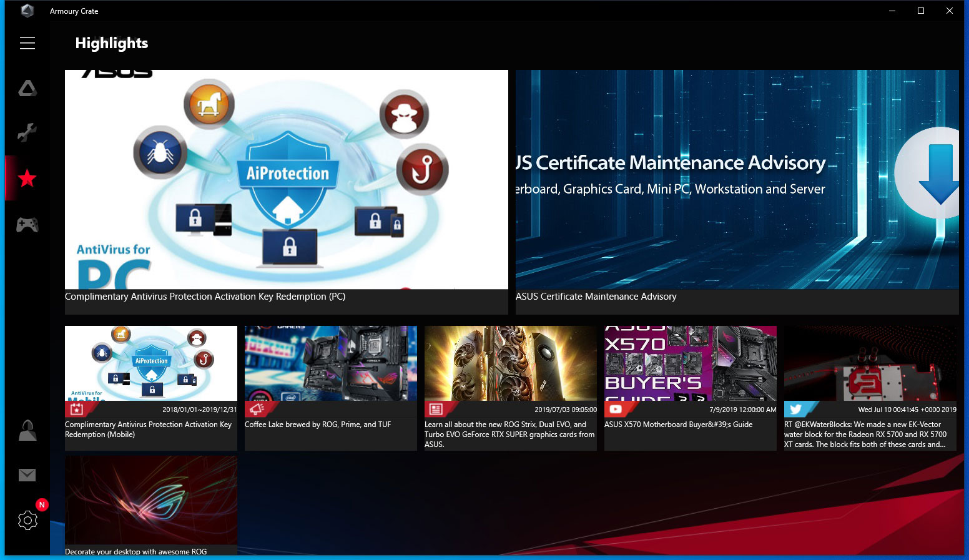969x560 pixels.
Task: Select the Highlights star icon in sidebar
Action: click(x=27, y=179)
